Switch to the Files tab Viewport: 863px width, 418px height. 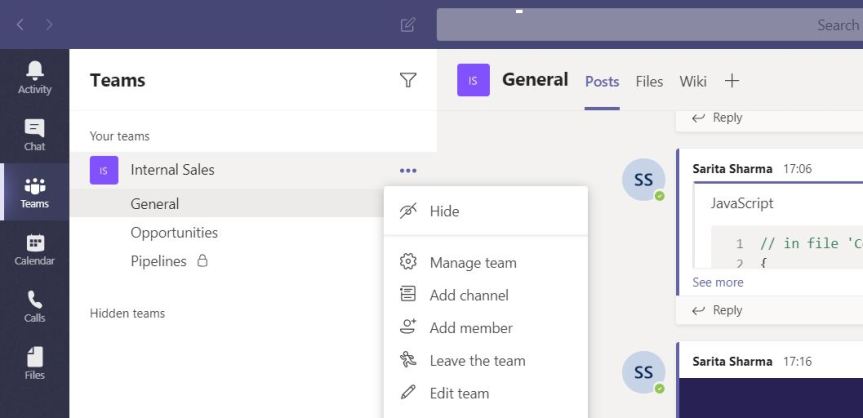click(649, 81)
